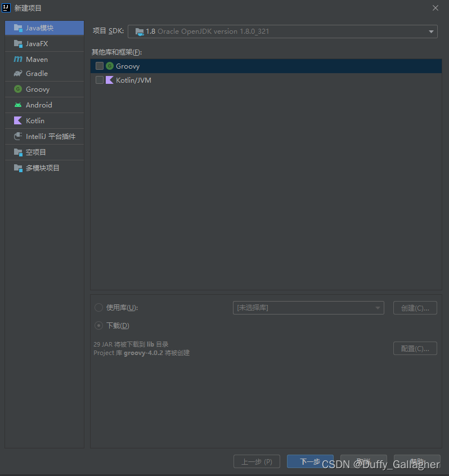The height and width of the screenshot is (476, 449).
Task: Select Kotlin project type
Action: pyautogui.click(x=44, y=121)
